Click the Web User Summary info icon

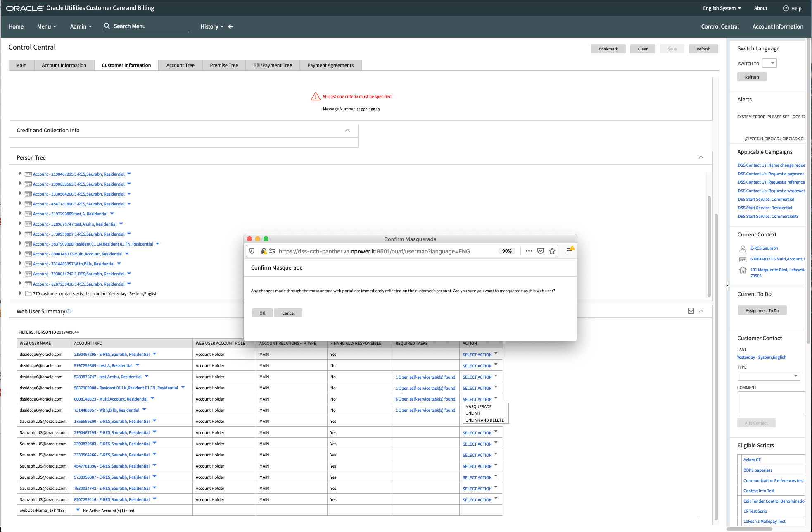point(69,311)
